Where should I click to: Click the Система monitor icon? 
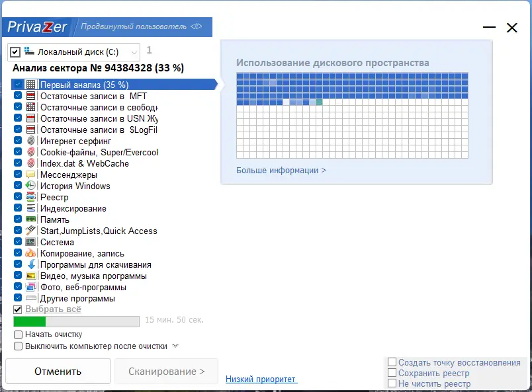[30, 242]
